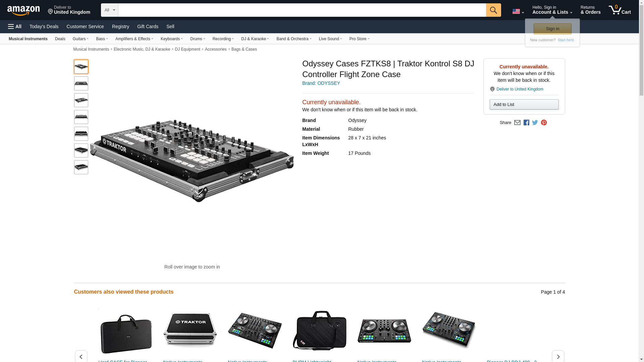Share product on Twitter icon
The height and width of the screenshot is (362, 644).
point(535,123)
